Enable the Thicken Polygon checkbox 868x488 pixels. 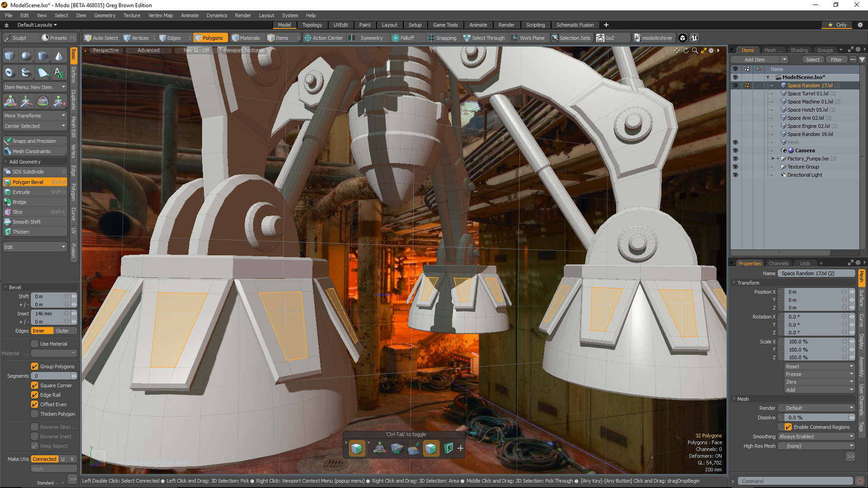[35, 413]
